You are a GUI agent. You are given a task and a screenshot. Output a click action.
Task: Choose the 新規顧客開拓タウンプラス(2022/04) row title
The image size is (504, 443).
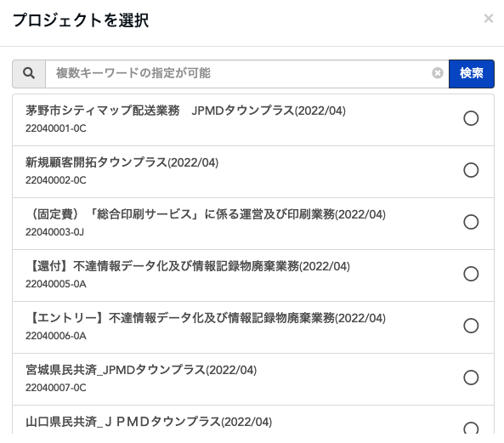point(122,162)
